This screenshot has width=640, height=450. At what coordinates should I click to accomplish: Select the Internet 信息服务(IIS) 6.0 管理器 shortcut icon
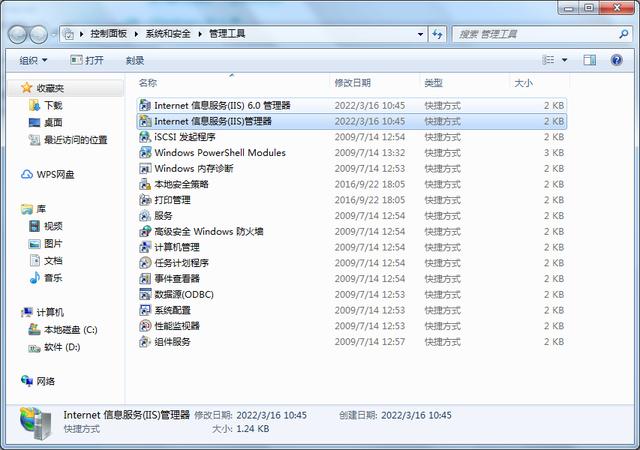point(145,105)
